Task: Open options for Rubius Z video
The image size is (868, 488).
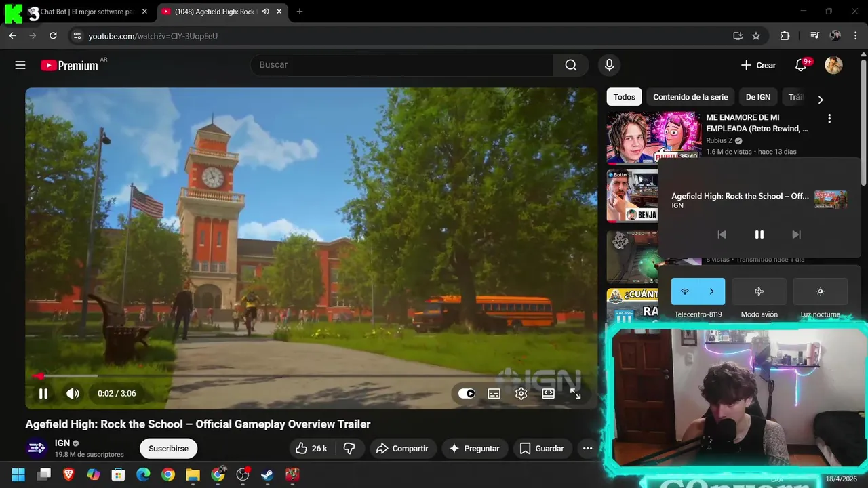Action: 829,119
